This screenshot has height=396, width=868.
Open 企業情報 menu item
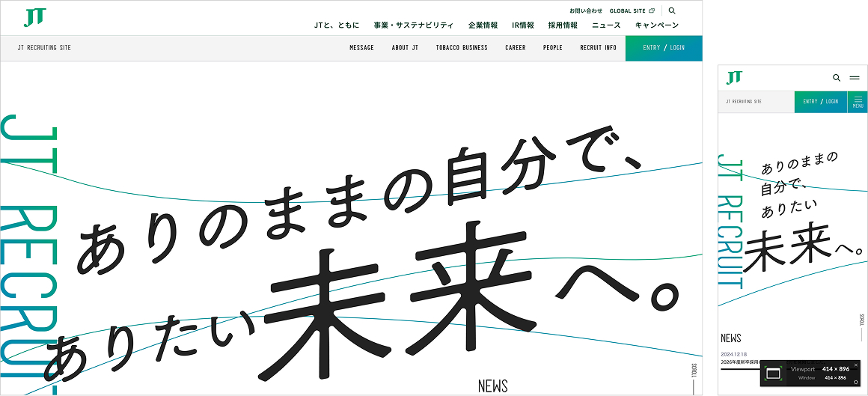pos(483,25)
